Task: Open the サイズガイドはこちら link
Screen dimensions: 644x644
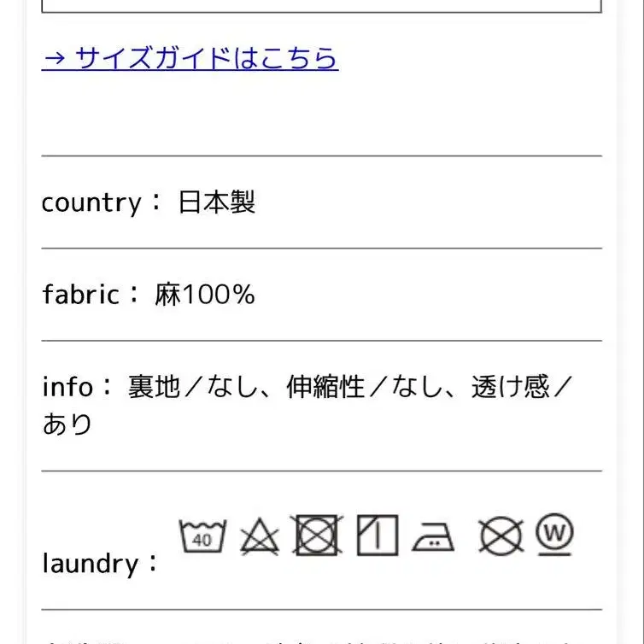Action: tap(190, 57)
